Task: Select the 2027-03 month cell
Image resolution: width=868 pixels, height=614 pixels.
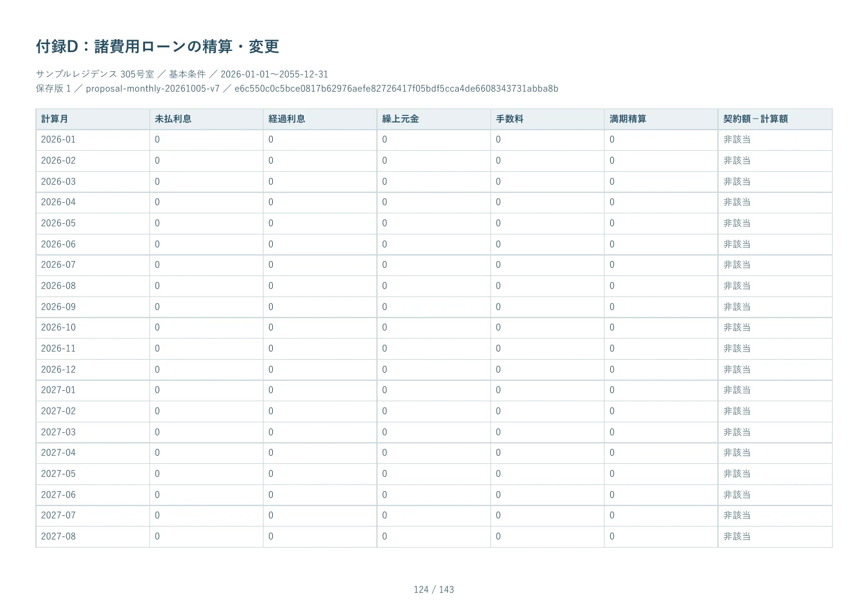Action: 92,432
